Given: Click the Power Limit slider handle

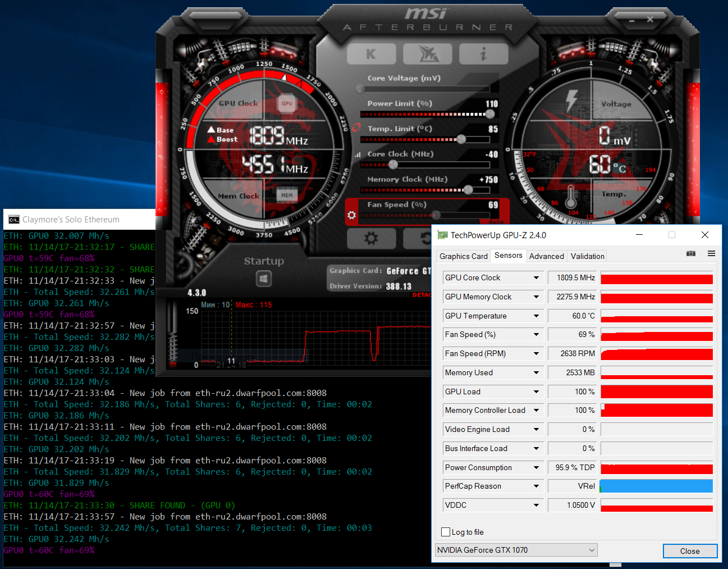Looking at the screenshot, I should pyautogui.click(x=490, y=114).
